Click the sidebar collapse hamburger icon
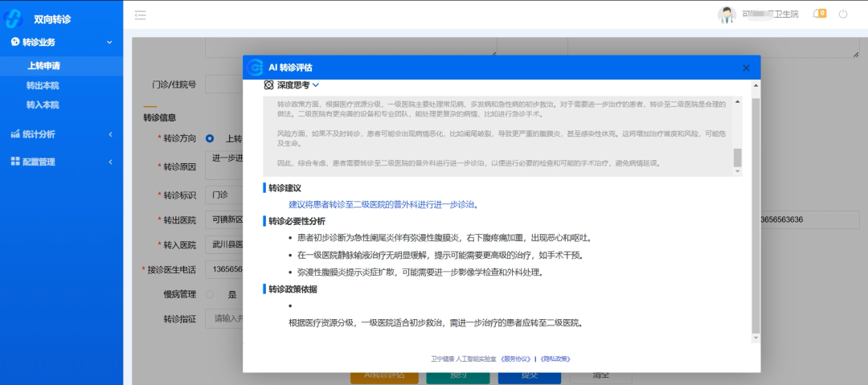868x385 pixels. coord(141,14)
